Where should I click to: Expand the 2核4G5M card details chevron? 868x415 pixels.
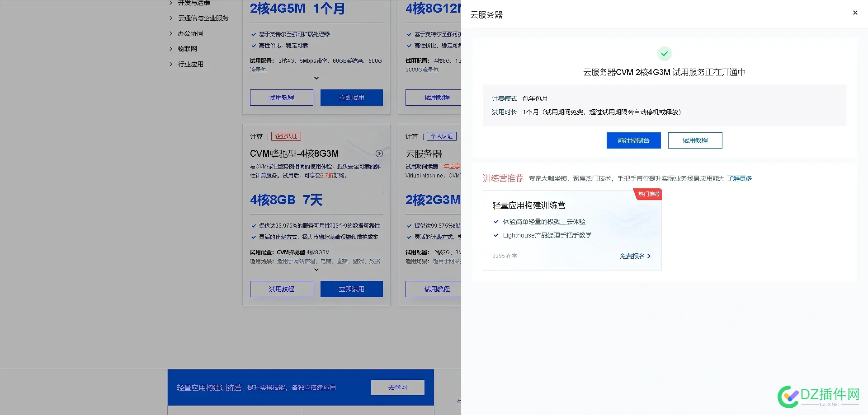(x=316, y=78)
